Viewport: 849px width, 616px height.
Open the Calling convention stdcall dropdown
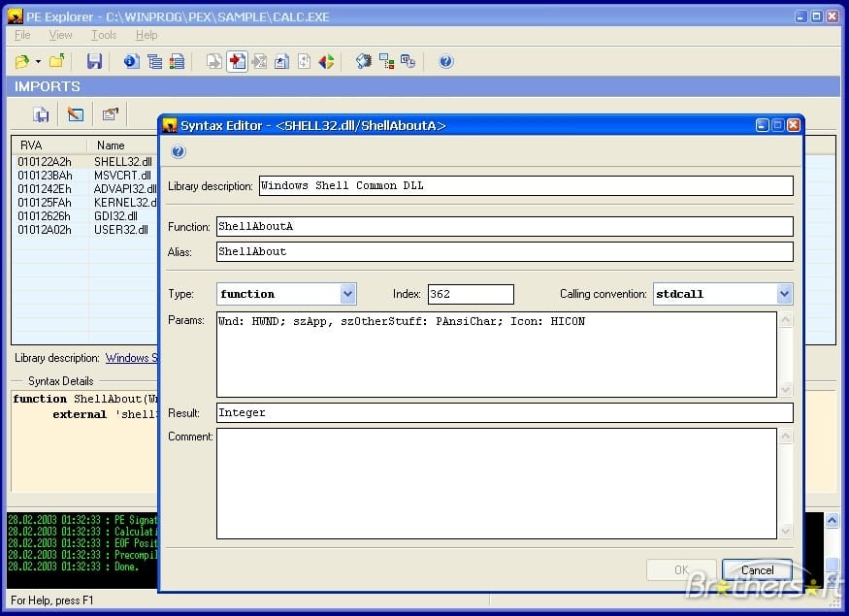click(783, 294)
